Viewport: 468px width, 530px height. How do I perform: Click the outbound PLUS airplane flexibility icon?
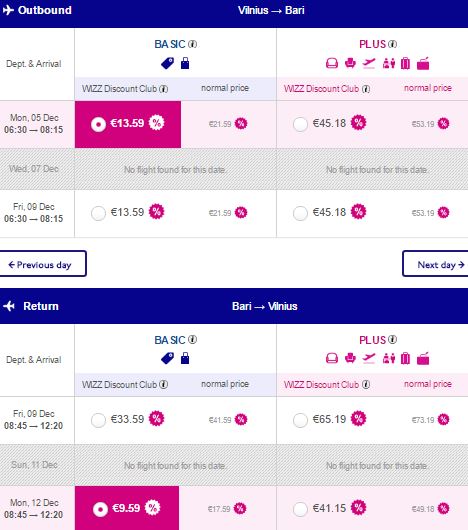pyautogui.click(x=369, y=63)
